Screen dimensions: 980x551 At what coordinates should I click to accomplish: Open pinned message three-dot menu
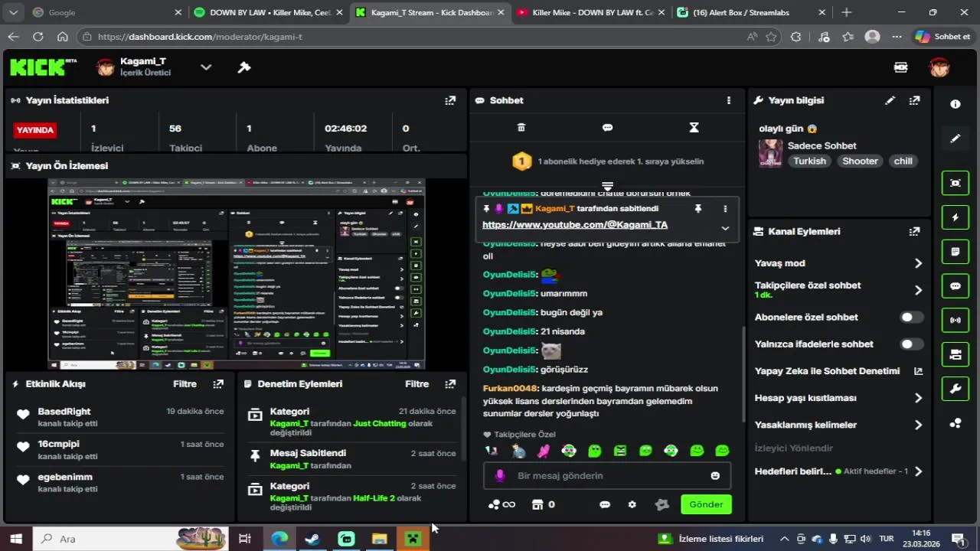click(x=725, y=208)
